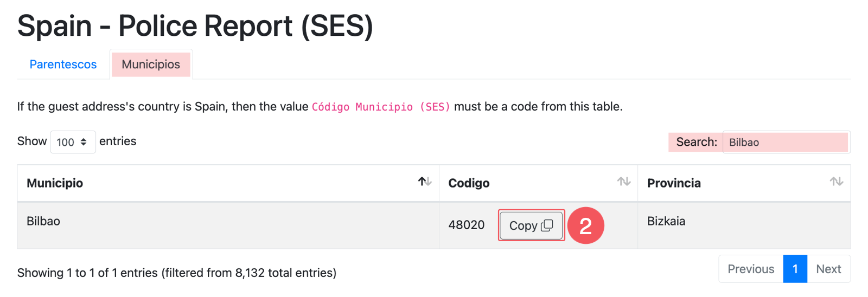
Task: Click the Bizkaia provincia cell
Action: (x=666, y=221)
